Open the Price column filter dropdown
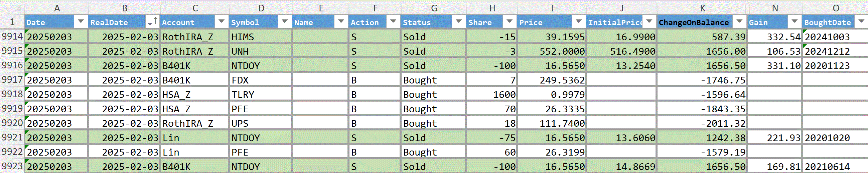 (x=579, y=21)
